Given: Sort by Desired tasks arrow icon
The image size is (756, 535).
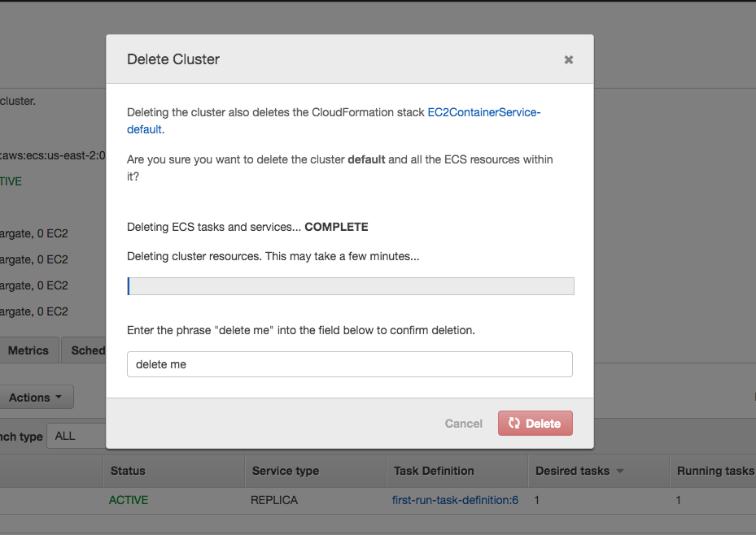Looking at the screenshot, I should pyautogui.click(x=620, y=471).
